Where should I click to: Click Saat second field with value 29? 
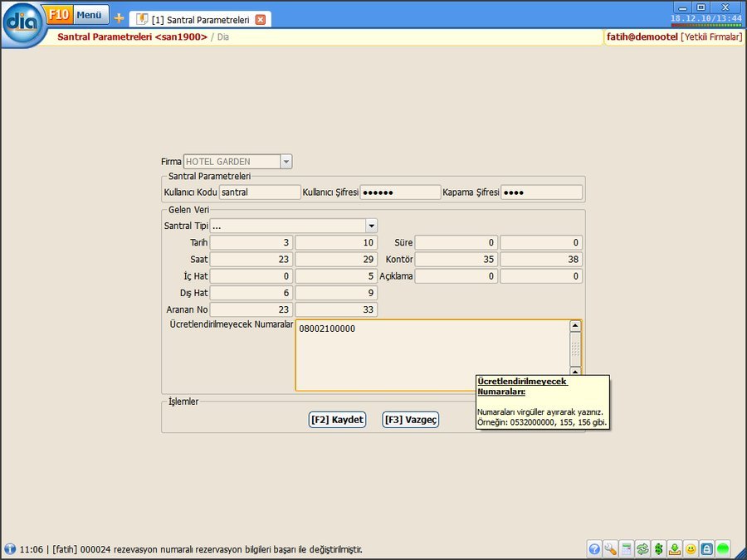coord(336,260)
